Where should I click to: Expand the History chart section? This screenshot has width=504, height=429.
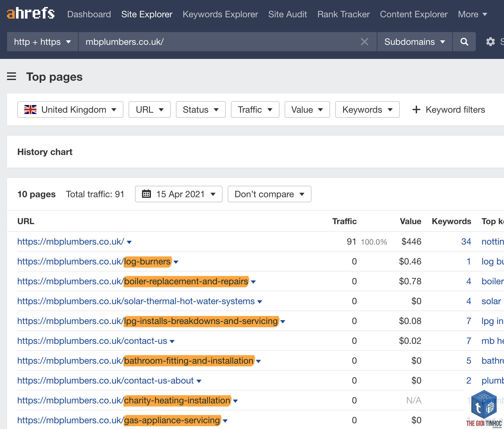(x=45, y=152)
